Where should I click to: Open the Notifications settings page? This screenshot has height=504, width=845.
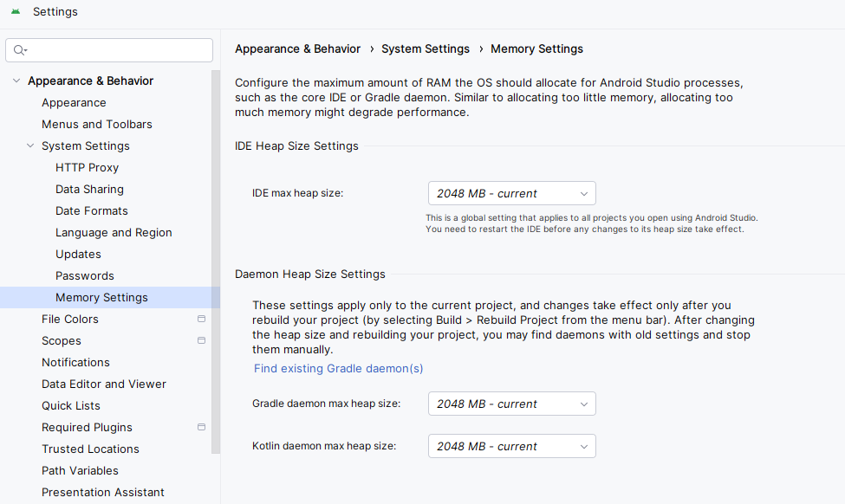pyautogui.click(x=75, y=362)
